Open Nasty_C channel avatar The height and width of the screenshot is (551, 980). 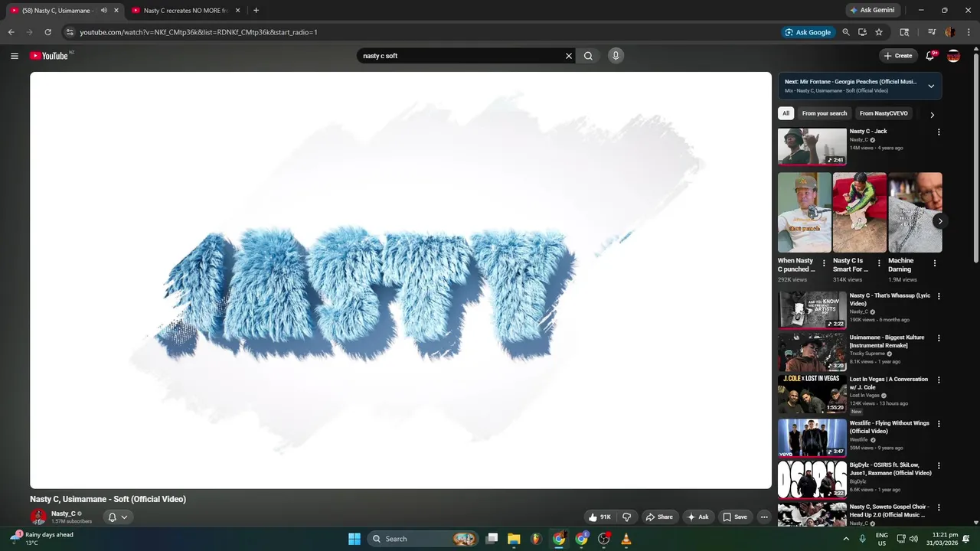[38, 517]
